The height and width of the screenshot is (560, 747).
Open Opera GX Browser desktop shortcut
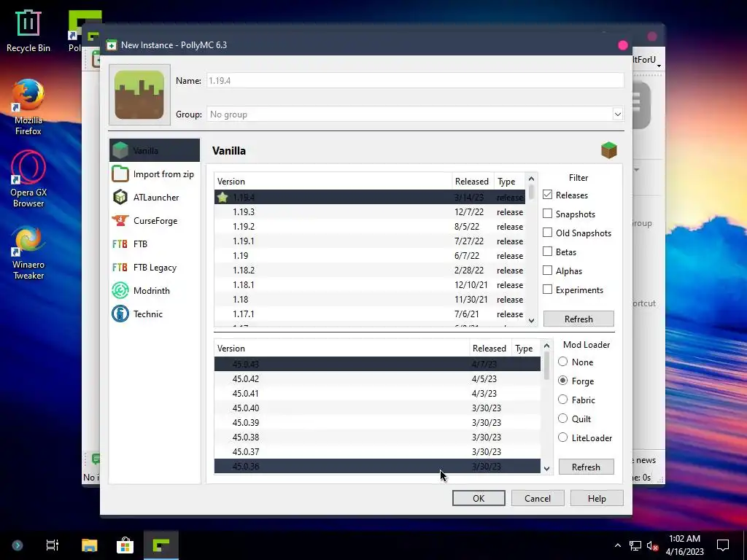28,179
